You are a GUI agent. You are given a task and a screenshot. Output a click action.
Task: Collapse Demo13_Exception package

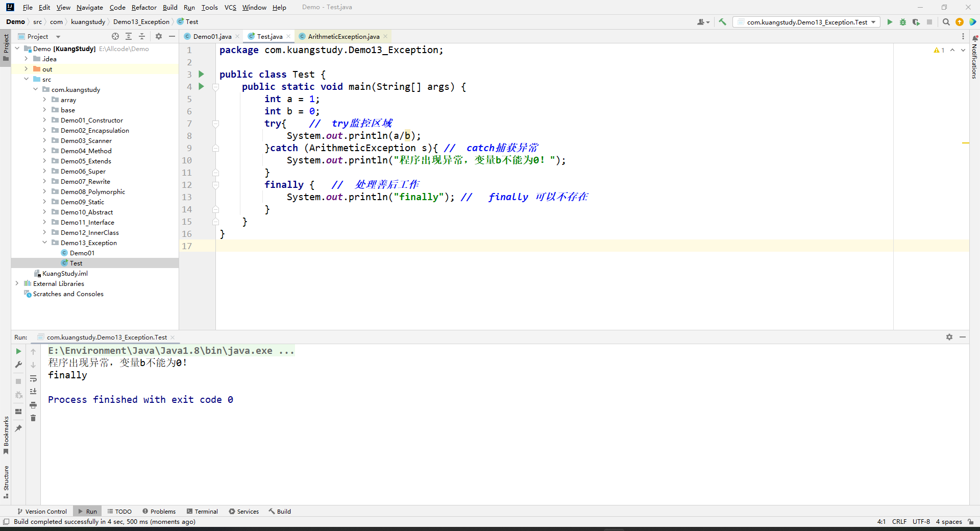pos(44,243)
